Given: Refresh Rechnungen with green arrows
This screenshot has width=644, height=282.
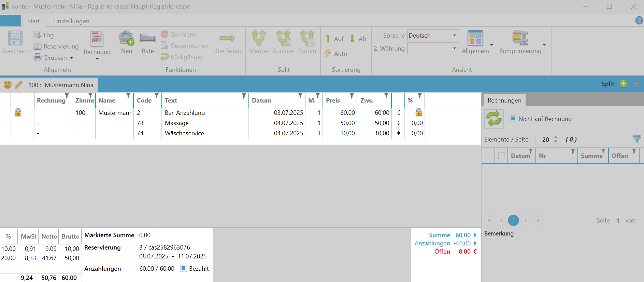Looking at the screenshot, I should pos(494,119).
